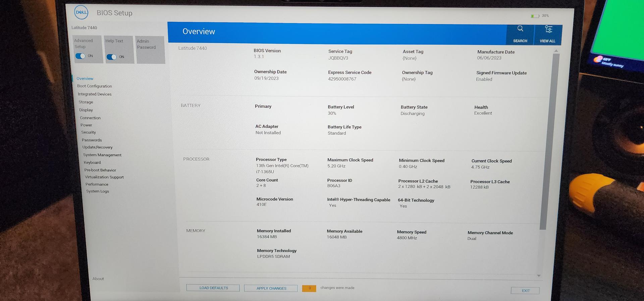Open Virtualization Support settings

tap(104, 177)
